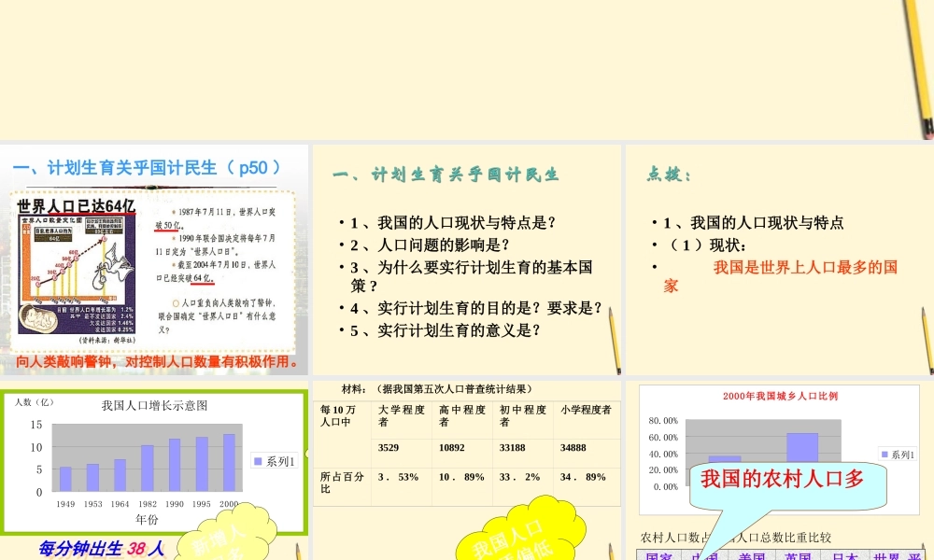934x560 pixels.
Task: Click the heading 世界人口已达64亿
Action: (x=77, y=206)
